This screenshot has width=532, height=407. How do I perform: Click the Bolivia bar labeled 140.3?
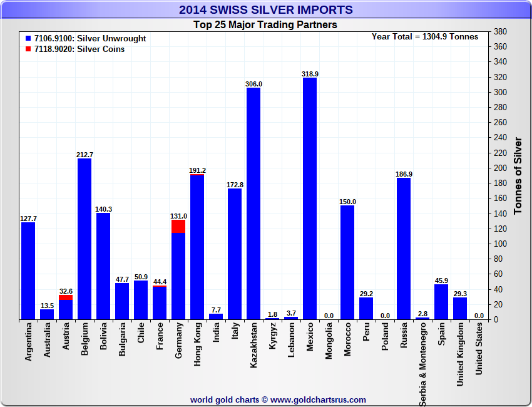(103, 266)
